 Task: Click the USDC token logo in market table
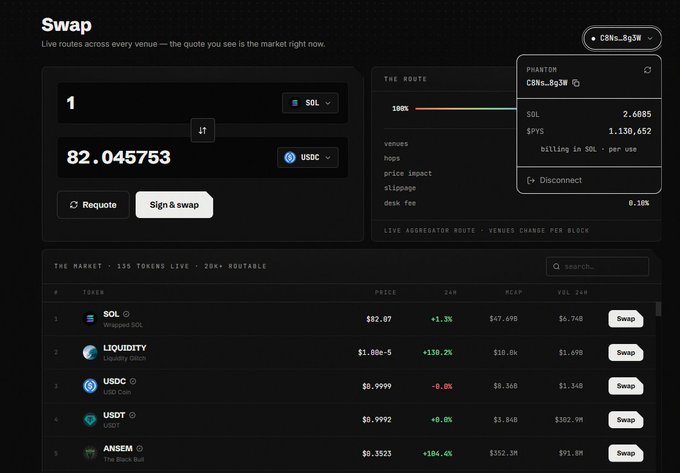(90, 386)
